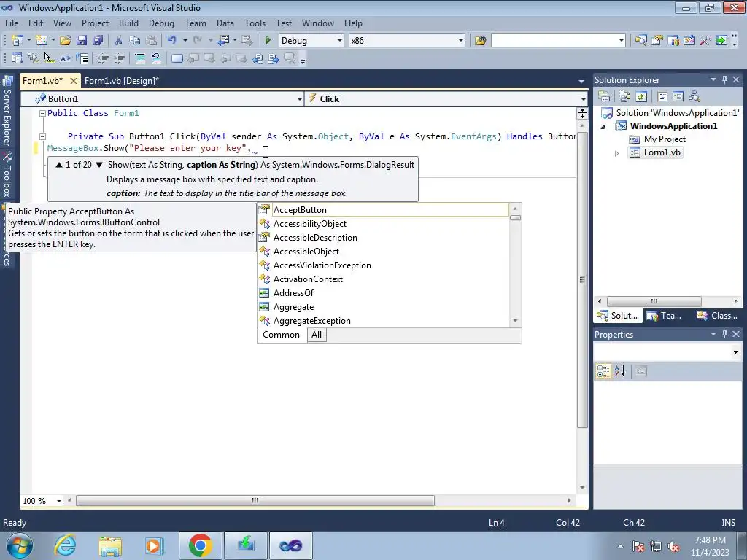747x560 pixels.
Task: Open Google Chrome from the taskbar
Action: (x=200, y=545)
